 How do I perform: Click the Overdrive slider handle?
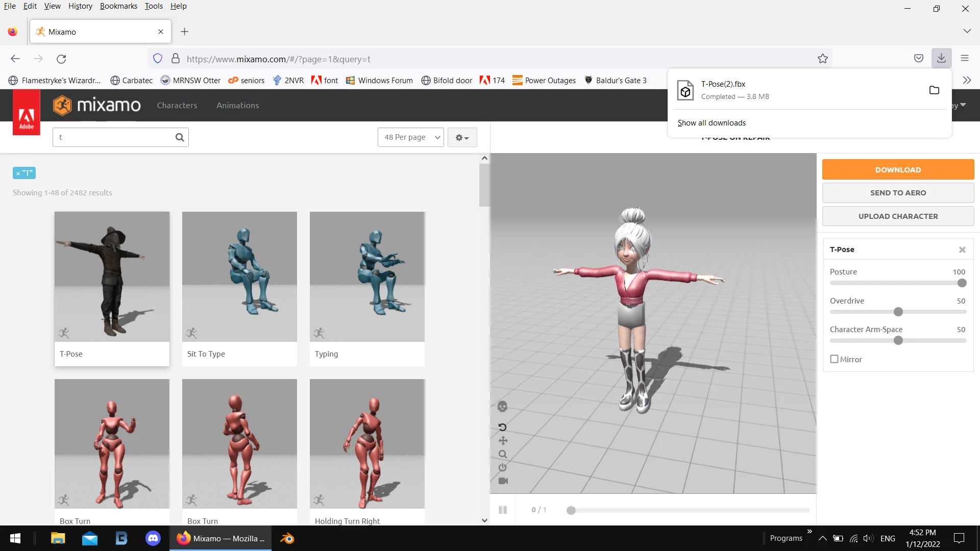pyautogui.click(x=898, y=312)
